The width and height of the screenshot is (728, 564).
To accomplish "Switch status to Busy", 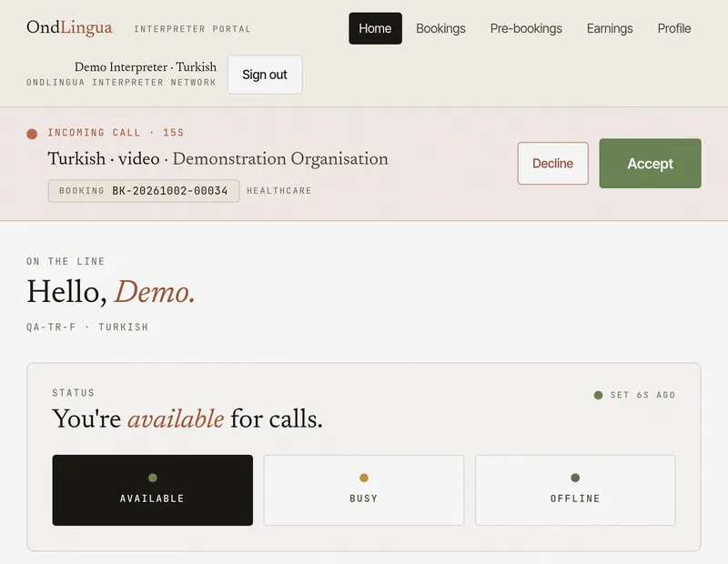I will [364, 490].
